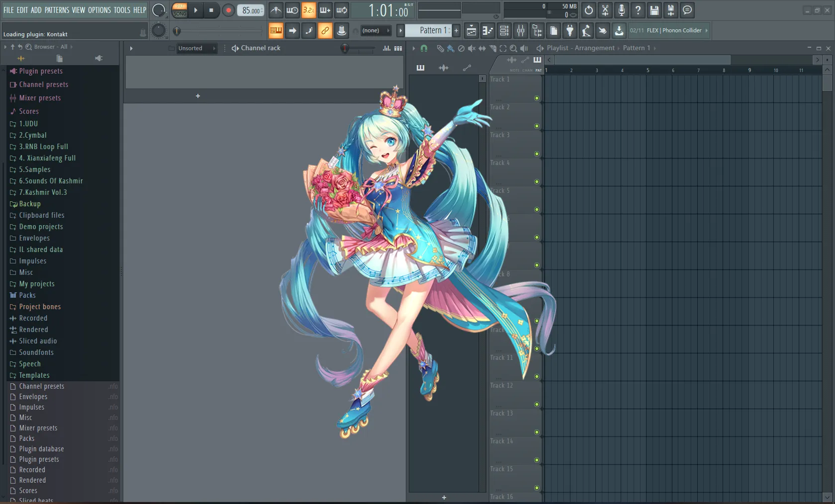Select the playlist Slip tool
The height and width of the screenshot is (504, 835).
[482, 48]
